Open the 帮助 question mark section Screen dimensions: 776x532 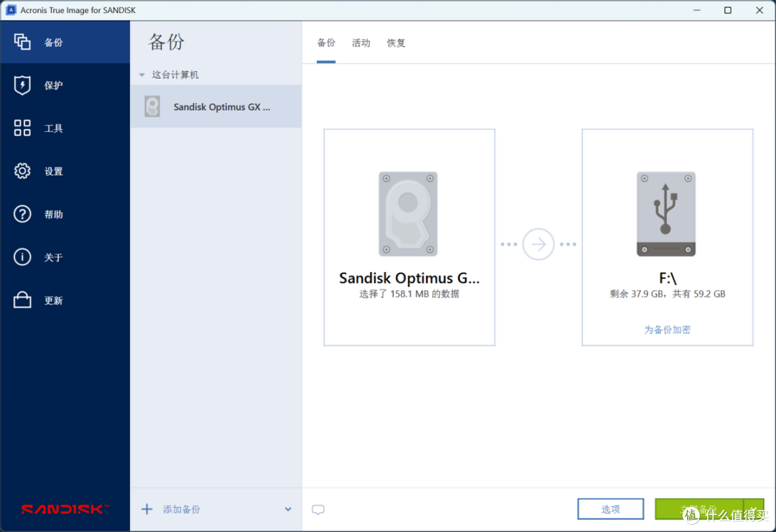(x=65, y=214)
